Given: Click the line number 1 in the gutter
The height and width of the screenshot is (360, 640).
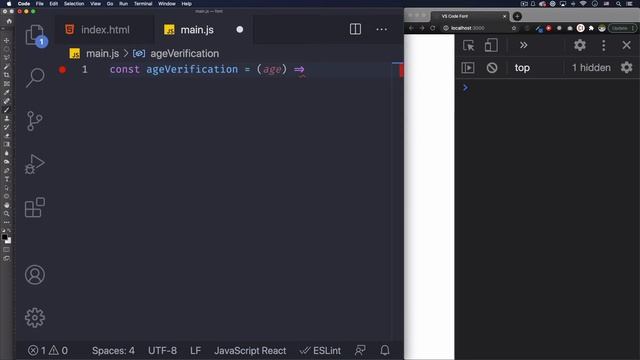Looking at the screenshot, I should point(84,69).
